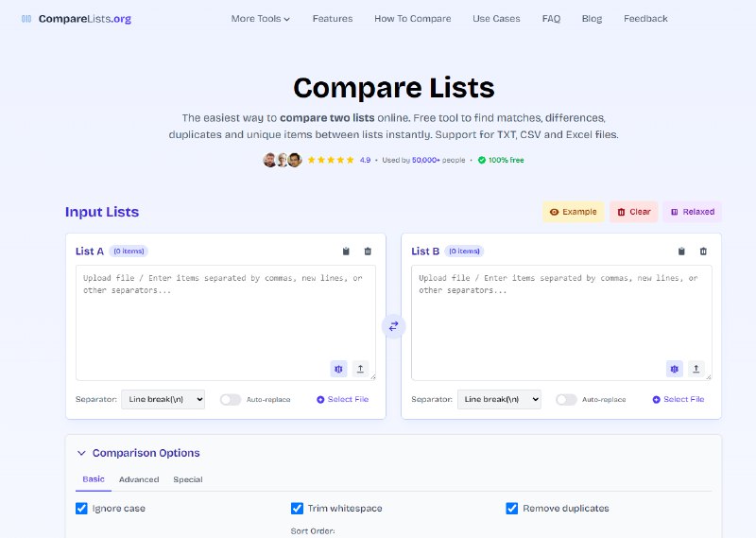Image resolution: width=756 pixels, height=538 pixels.
Task: Click Select File link under List A
Action: (342, 400)
